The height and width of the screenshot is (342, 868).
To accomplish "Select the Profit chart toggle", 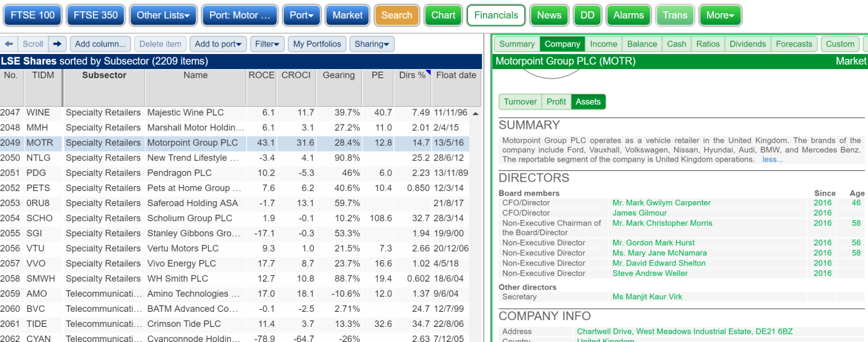I will click(556, 102).
